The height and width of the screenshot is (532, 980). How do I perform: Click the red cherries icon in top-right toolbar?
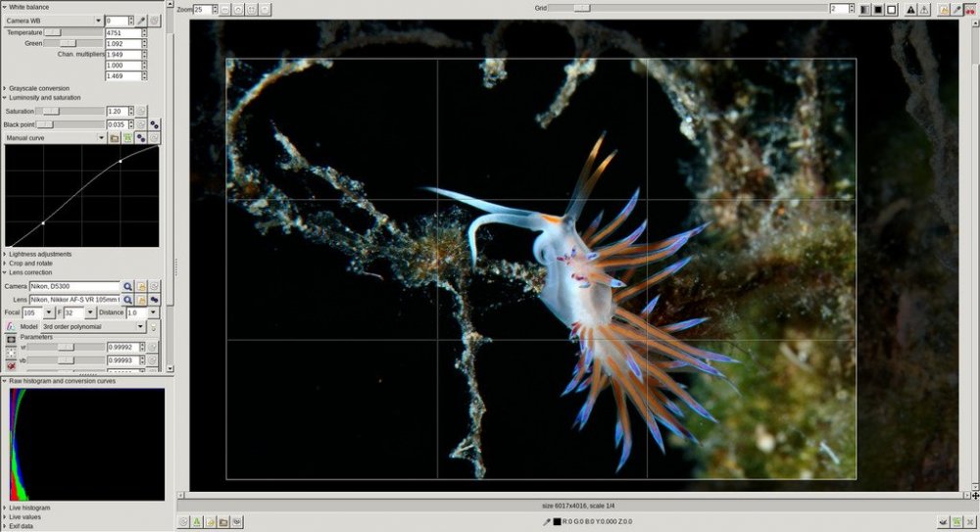(970, 10)
